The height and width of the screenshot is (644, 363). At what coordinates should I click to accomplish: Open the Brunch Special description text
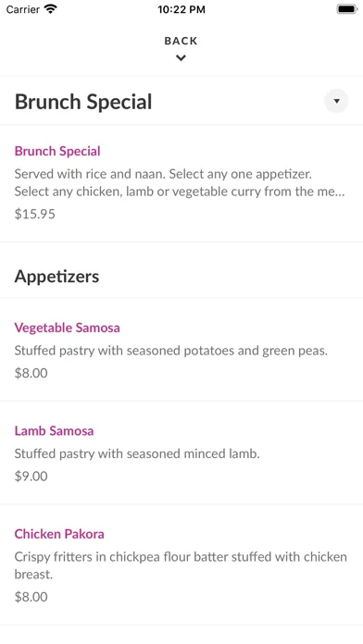180,182
